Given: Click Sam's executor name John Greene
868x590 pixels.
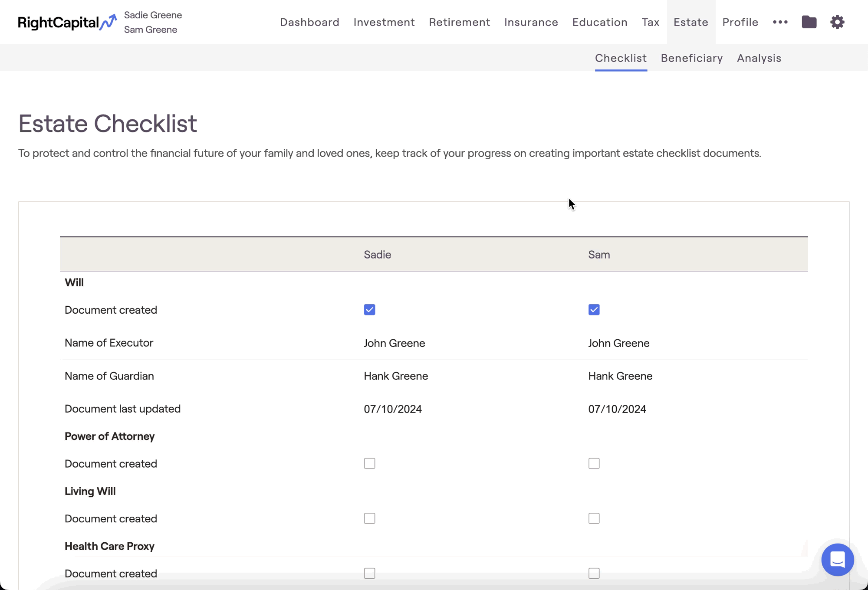Looking at the screenshot, I should 618,343.
